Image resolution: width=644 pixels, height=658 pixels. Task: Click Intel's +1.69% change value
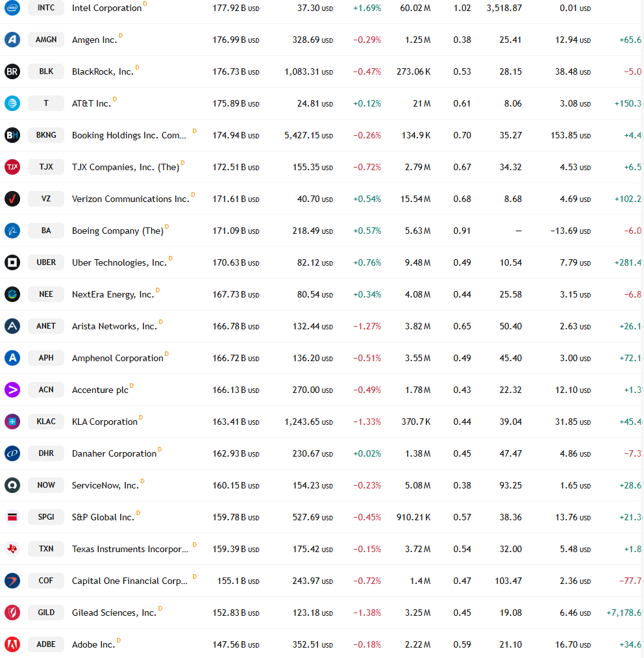click(367, 8)
